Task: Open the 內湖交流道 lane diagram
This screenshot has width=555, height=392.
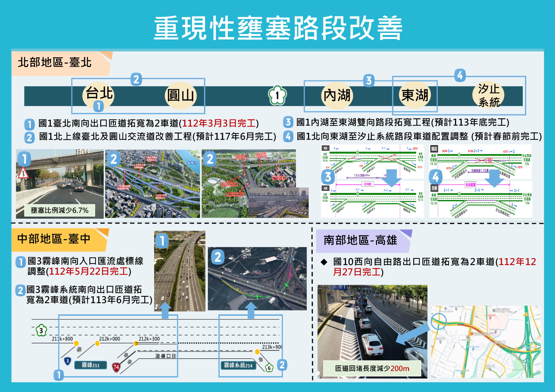Action: point(372,181)
